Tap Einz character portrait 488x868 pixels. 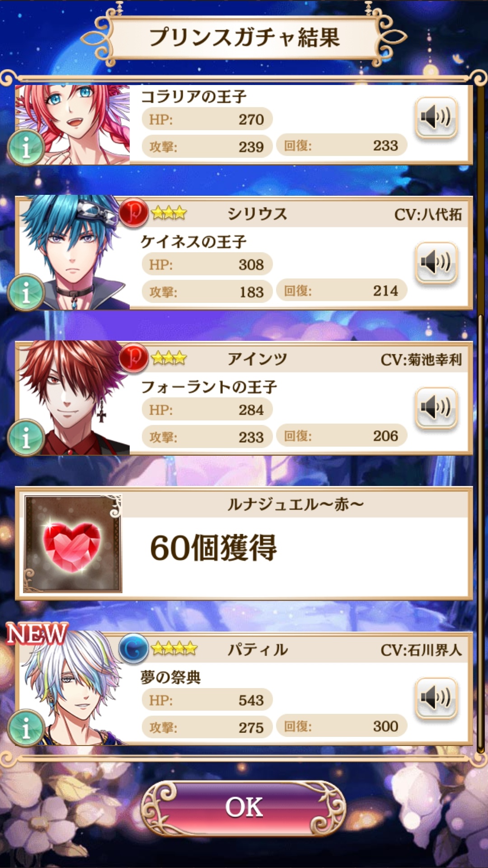[x=73, y=398]
